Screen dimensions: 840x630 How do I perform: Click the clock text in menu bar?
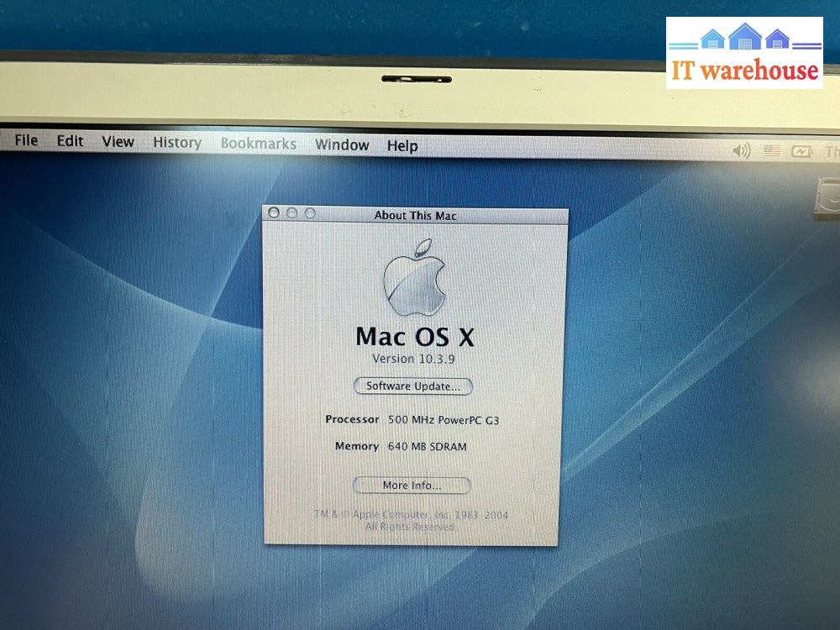click(x=831, y=152)
